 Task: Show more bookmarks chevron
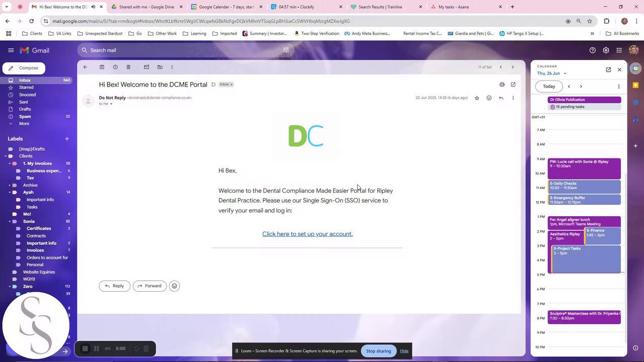[x=592, y=34]
